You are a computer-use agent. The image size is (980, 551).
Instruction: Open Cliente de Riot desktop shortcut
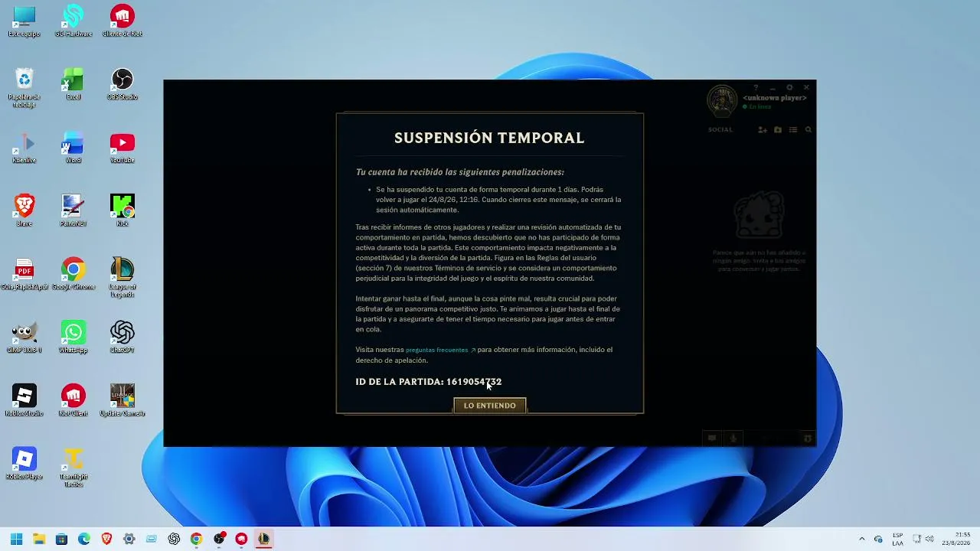(x=122, y=21)
